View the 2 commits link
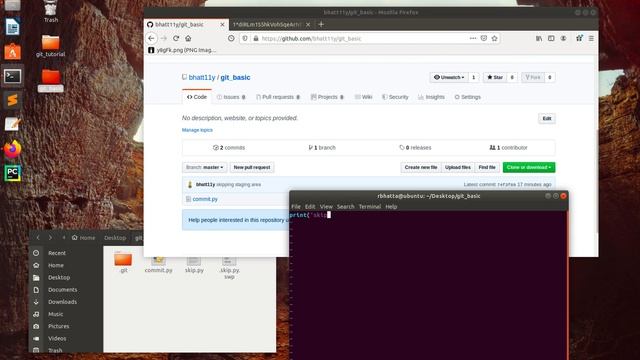The width and height of the screenshot is (640, 360). click(x=229, y=148)
